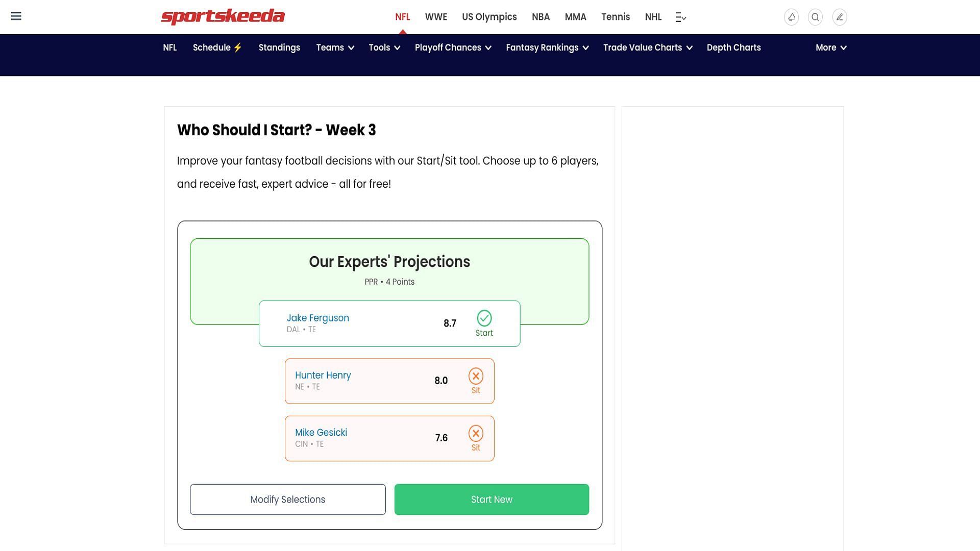This screenshot has height=551, width=980.
Task: Click the MMA navigation menu item
Action: tap(575, 16)
